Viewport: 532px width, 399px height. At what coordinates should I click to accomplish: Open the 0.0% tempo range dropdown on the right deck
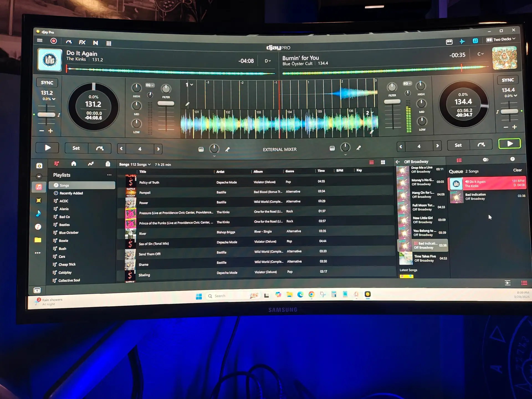pyautogui.click(x=511, y=96)
